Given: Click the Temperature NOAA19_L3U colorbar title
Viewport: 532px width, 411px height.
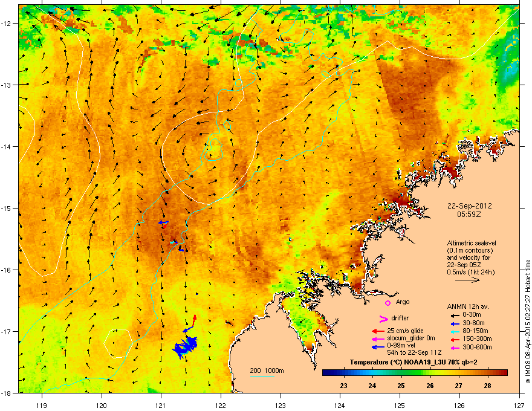Looking at the screenshot, I should click(x=414, y=363).
